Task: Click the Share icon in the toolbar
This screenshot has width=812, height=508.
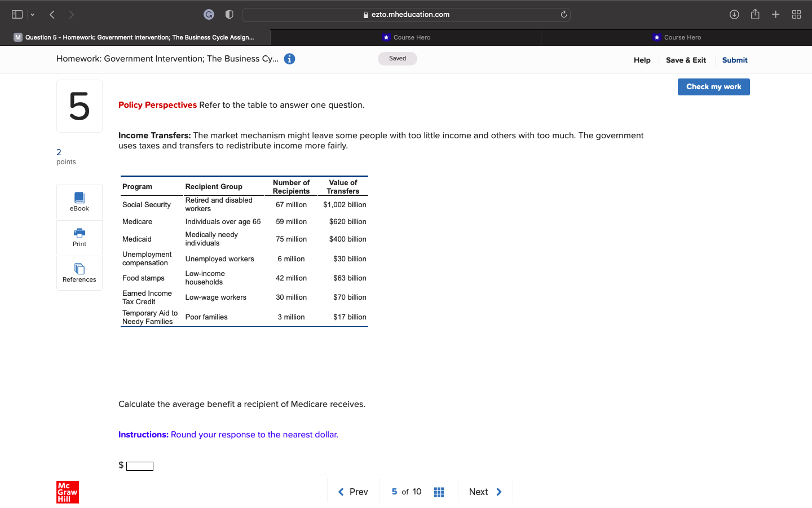Action: pyautogui.click(x=755, y=14)
